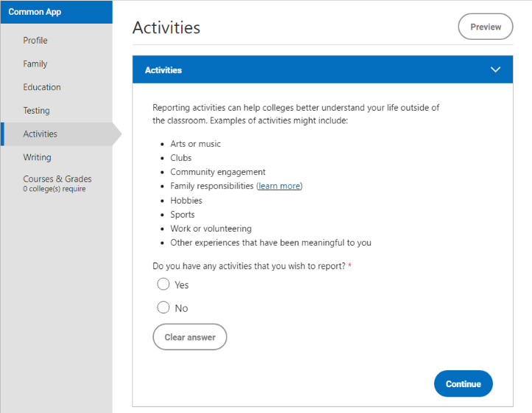Select the Yes radio button
Viewport: 532px width, 413px height.
pyautogui.click(x=163, y=284)
